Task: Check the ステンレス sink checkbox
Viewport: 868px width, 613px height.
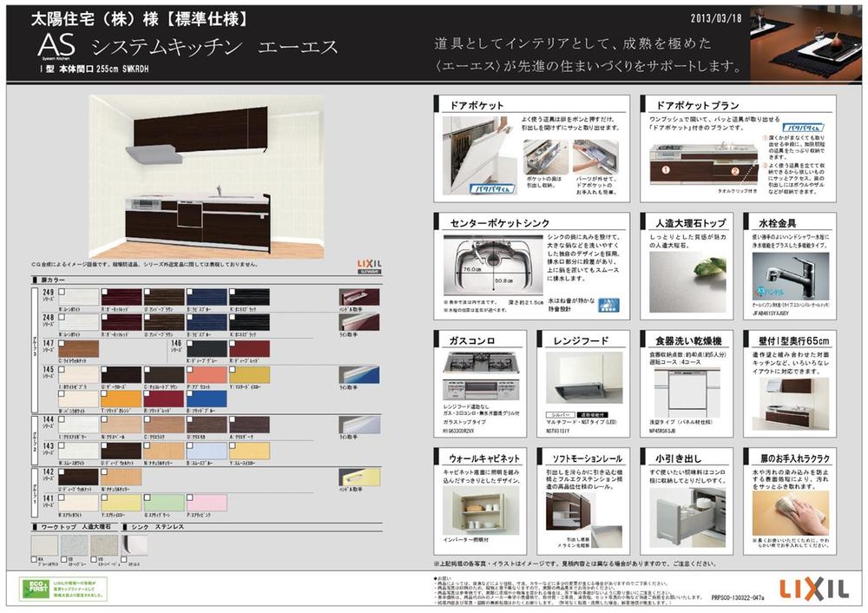Action: 122,559
